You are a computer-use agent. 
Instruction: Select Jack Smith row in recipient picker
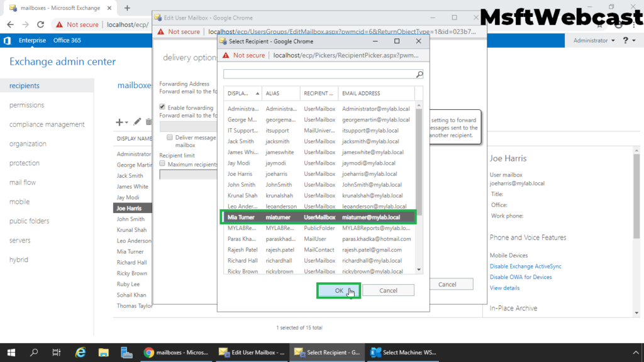(x=319, y=141)
